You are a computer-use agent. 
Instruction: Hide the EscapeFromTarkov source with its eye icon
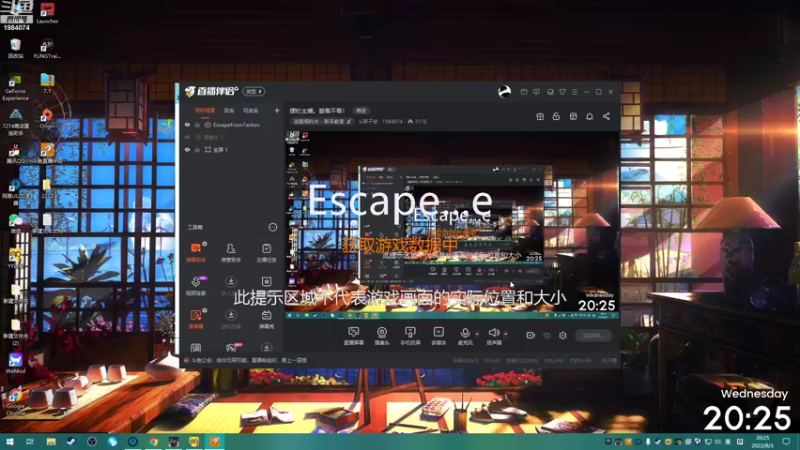187,125
